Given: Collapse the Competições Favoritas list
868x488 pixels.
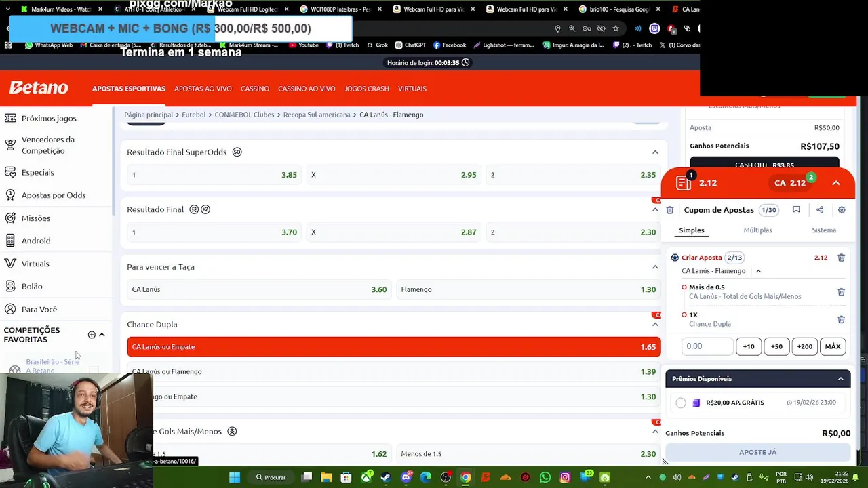Looking at the screenshot, I should [x=102, y=335].
